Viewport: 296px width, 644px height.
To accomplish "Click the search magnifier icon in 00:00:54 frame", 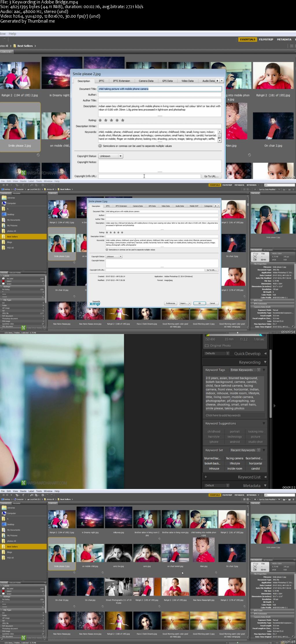I will click(266, 185).
